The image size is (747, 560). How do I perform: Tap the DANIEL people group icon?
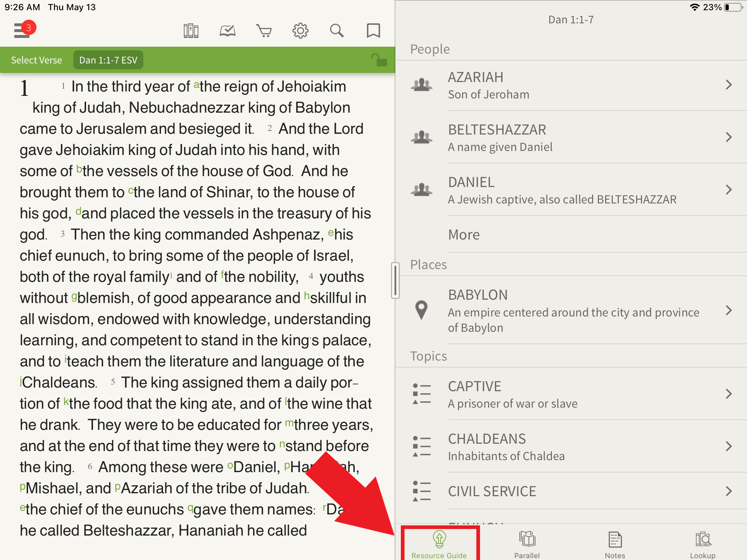(422, 190)
